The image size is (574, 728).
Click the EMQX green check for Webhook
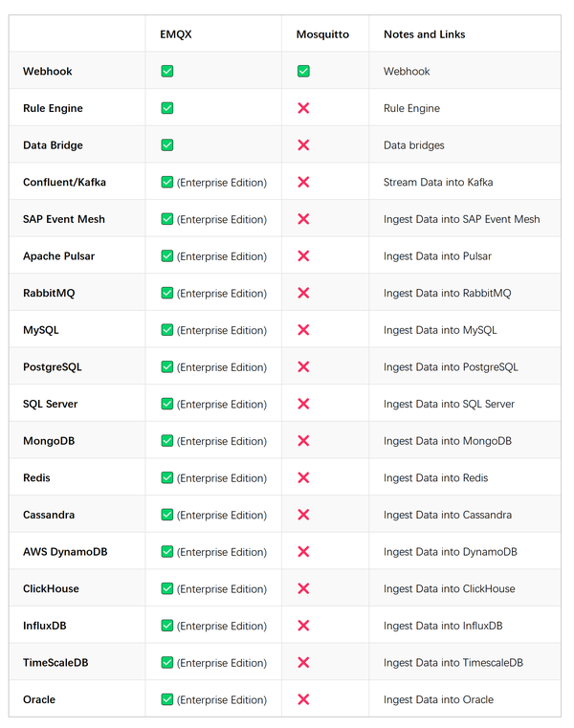pos(167,72)
